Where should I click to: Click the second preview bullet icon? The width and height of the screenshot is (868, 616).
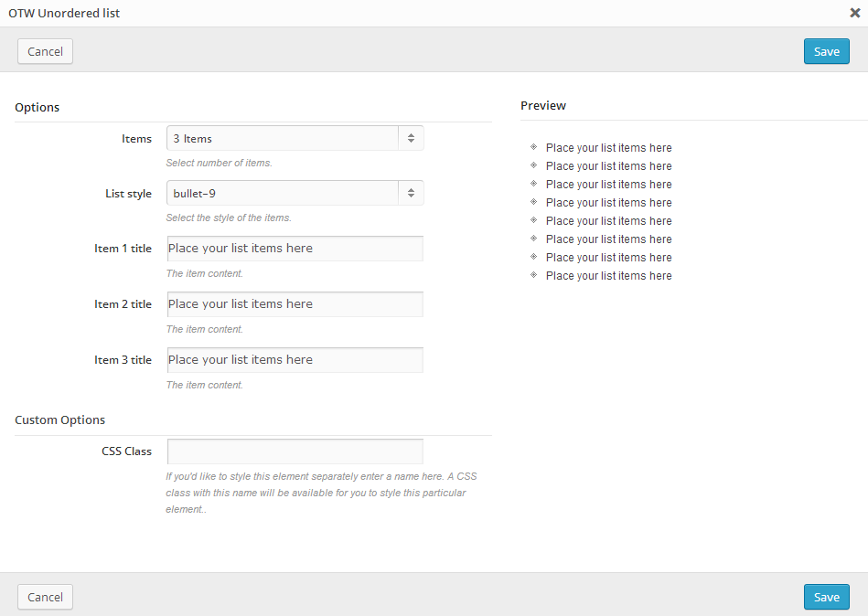coord(533,165)
